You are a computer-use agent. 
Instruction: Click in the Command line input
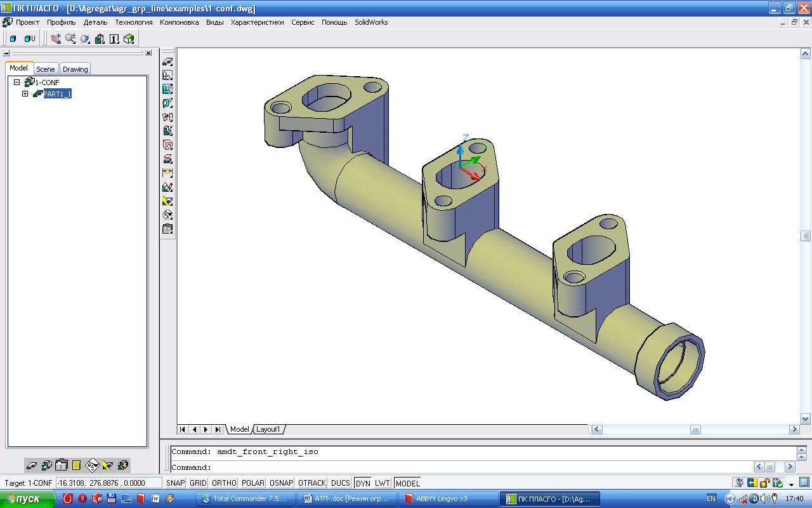[x=463, y=467]
